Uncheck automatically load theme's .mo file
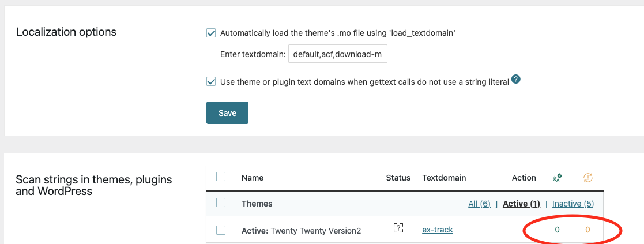 (x=211, y=33)
